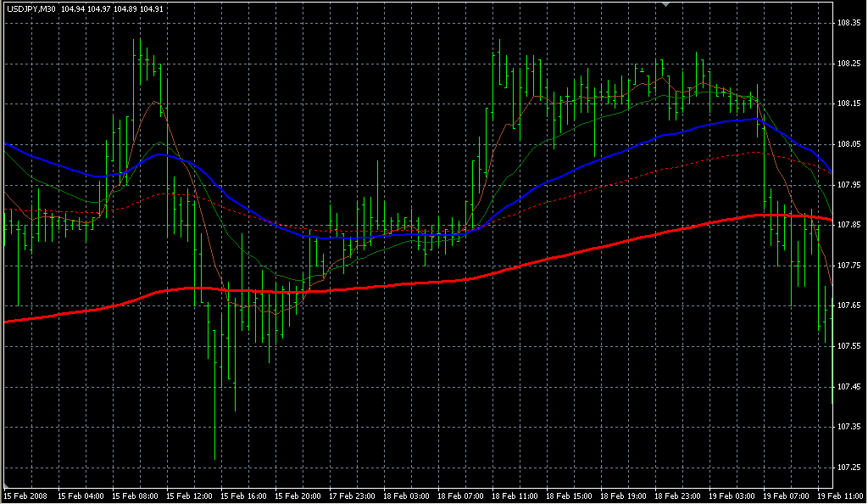Click the 108.05 price scale label
The width and height of the screenshot is (868, 504).
(849, 144)
